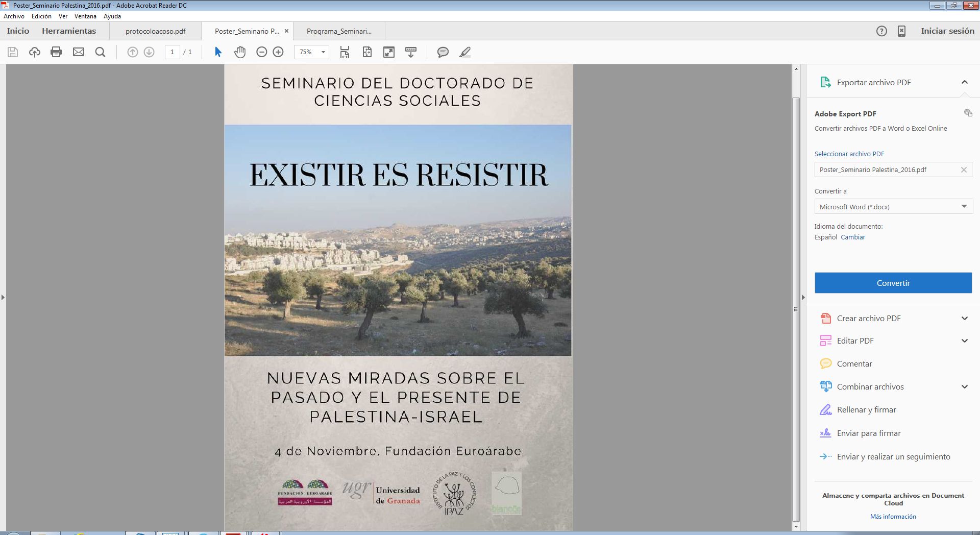Click the zoom out minus icon
The width and height of the screenshot is (980, 535).
(x=261, y=52)
